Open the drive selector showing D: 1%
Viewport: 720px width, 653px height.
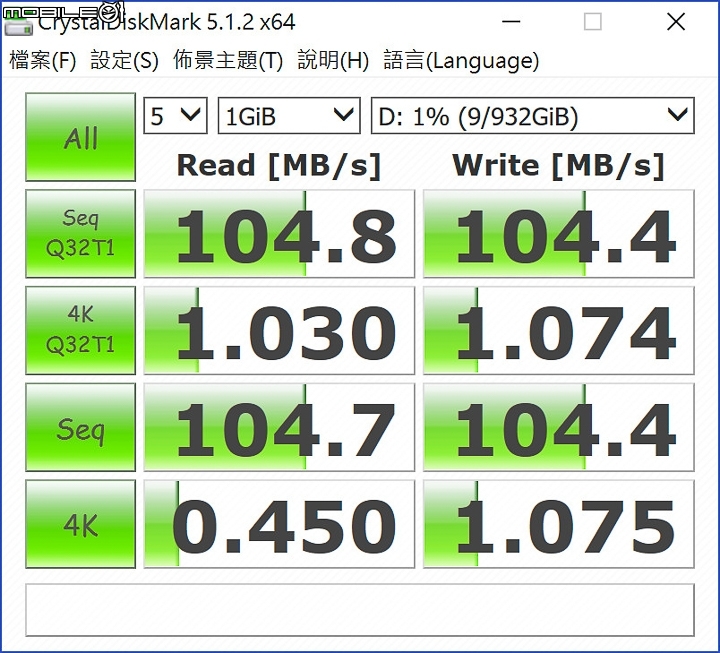533,116
